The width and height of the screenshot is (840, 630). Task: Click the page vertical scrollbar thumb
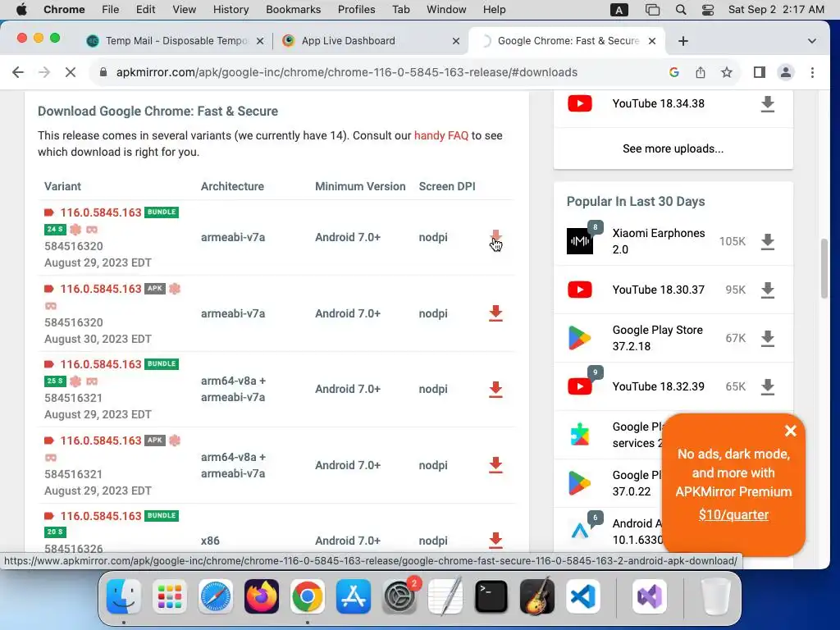[824, 269]
